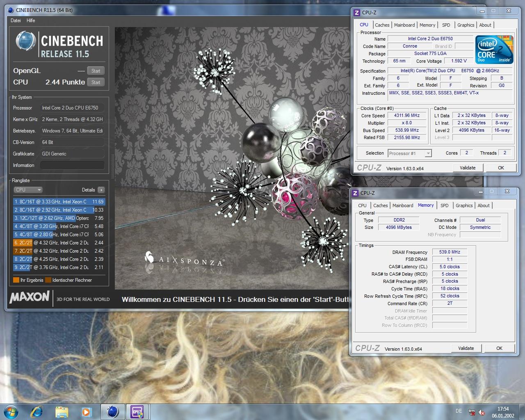Select ranking row 8 2C/2T @ 4.25 GHz
Image resolution: width=525 pixels, height=420 pixels.
(59, 259)
